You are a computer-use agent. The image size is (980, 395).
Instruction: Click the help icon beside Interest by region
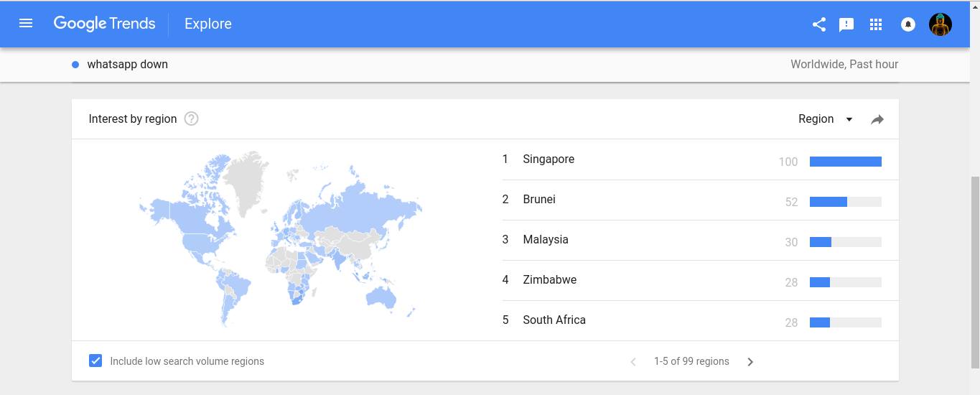(191, 119)
